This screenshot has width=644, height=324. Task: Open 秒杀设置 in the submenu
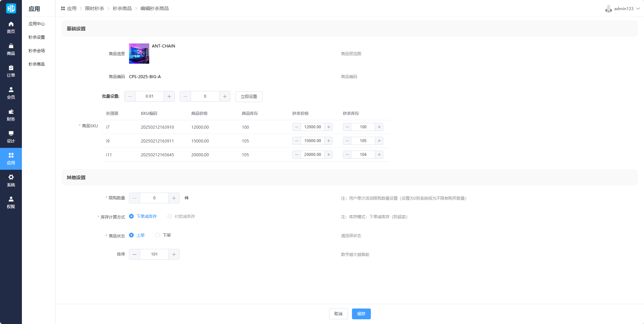point(37,37)
